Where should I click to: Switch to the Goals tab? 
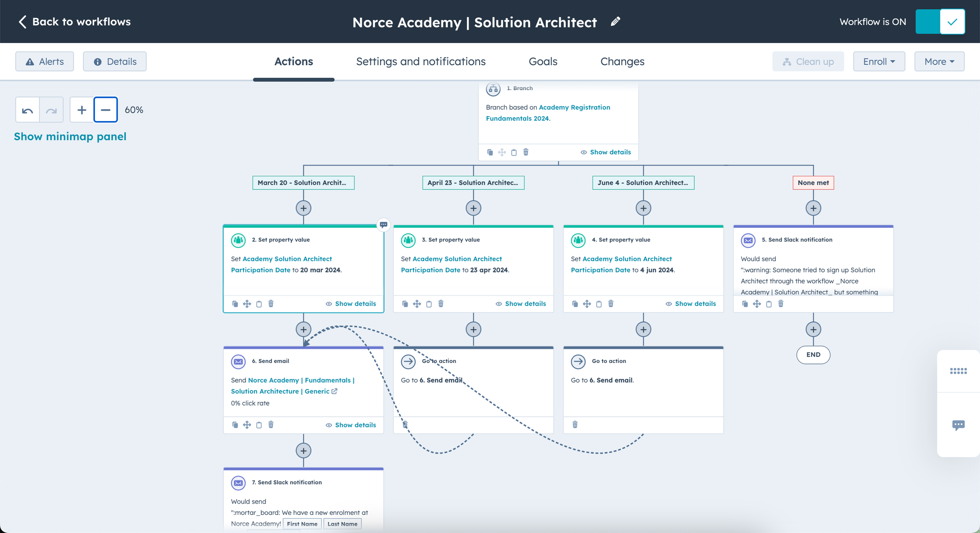(x=542, y=61)
